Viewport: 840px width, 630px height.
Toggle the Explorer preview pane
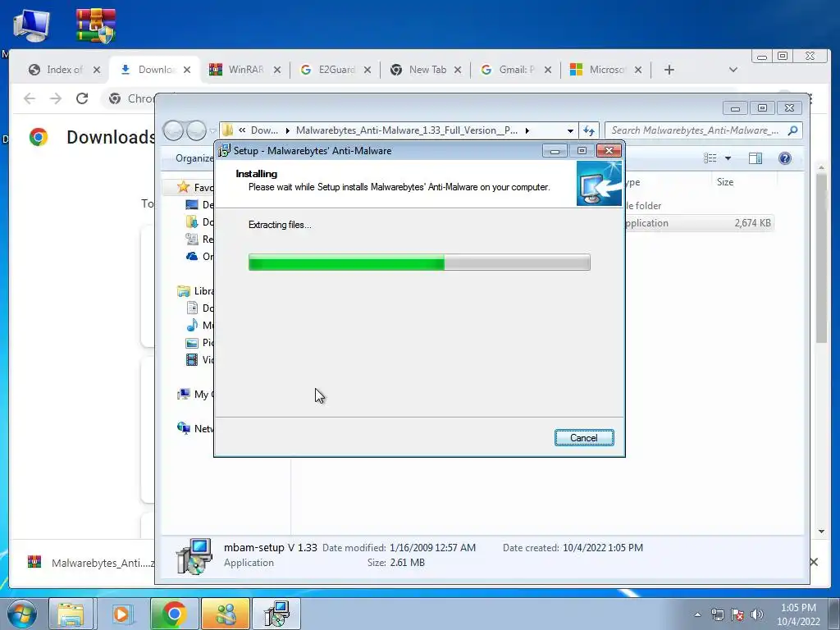[756, 158]
